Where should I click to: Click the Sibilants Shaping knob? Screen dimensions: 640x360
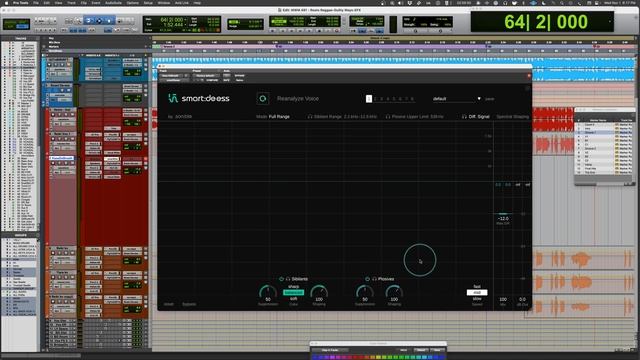[319, 293]
